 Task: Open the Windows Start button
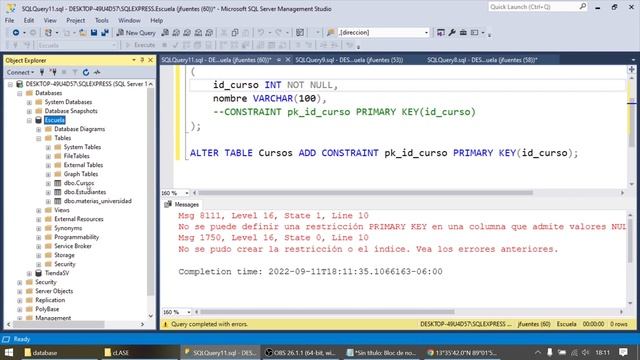coord(9,352)
